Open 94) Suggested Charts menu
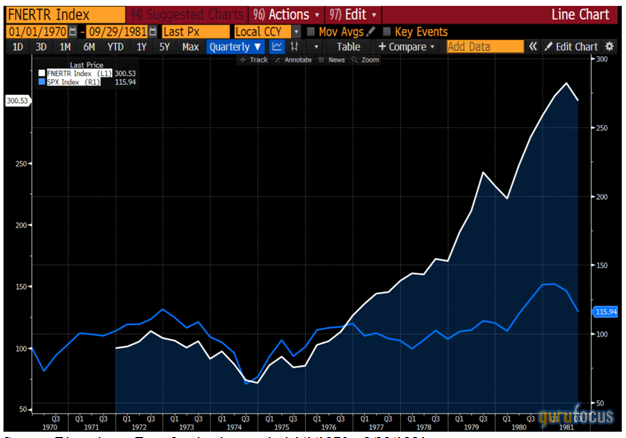The width and height of the screenshot is (626, 438). point(187,15)
